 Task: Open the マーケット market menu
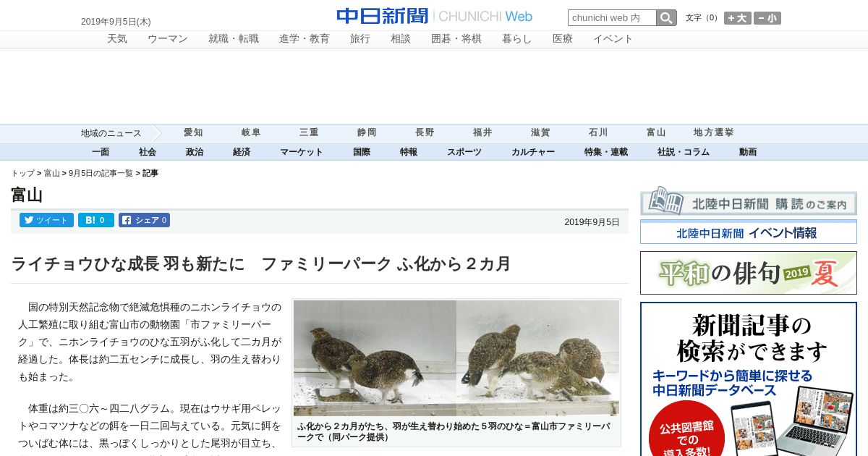tap(302, 152)
